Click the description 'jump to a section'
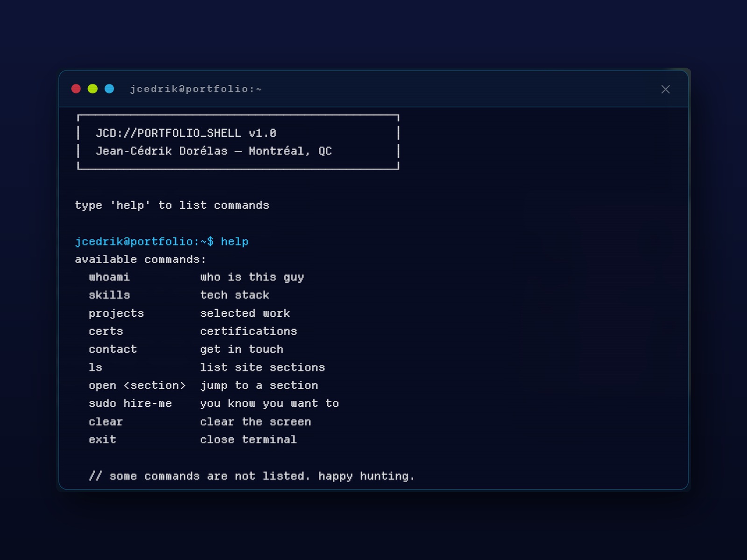The image size is (747, 560). click(x=259, y=385)
